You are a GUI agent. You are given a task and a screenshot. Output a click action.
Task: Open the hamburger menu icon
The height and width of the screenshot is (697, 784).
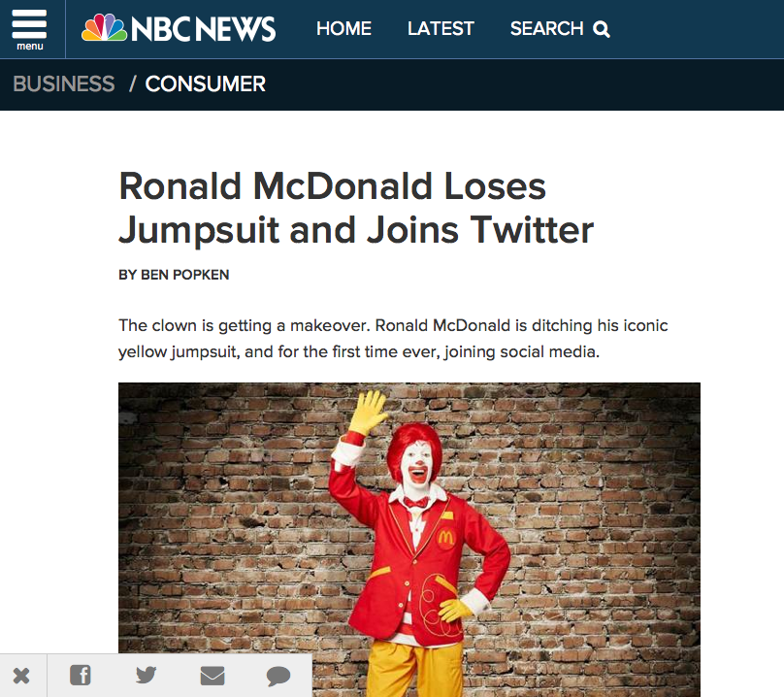(29, 24)
